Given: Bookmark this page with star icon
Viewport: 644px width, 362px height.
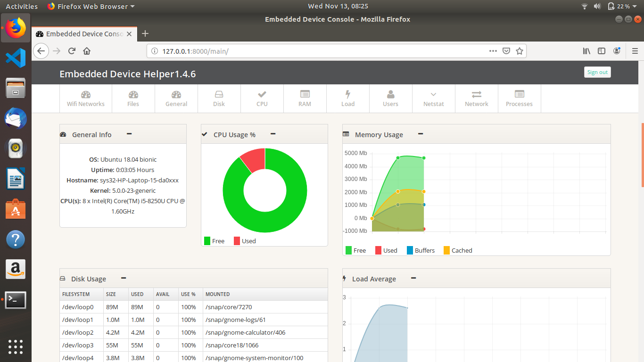Looking at the screenshot, I should pyautogui.click(x=520, y=51).
